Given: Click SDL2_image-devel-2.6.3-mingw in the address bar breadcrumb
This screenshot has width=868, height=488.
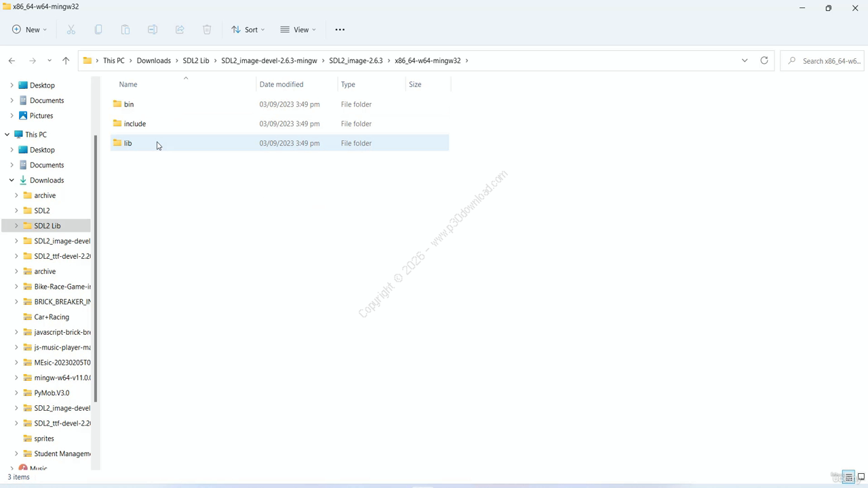Looking at the screenshot, I should coord(269,60).
